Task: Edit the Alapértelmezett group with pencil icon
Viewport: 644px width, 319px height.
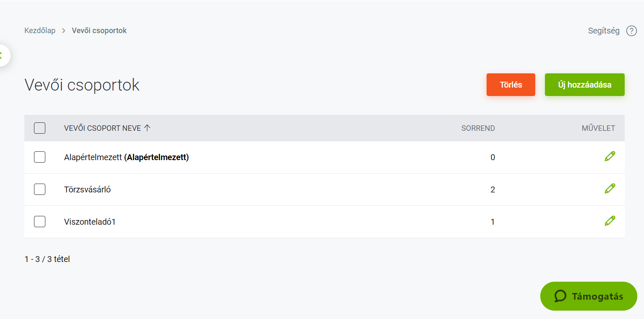Action: coord(610,156)
